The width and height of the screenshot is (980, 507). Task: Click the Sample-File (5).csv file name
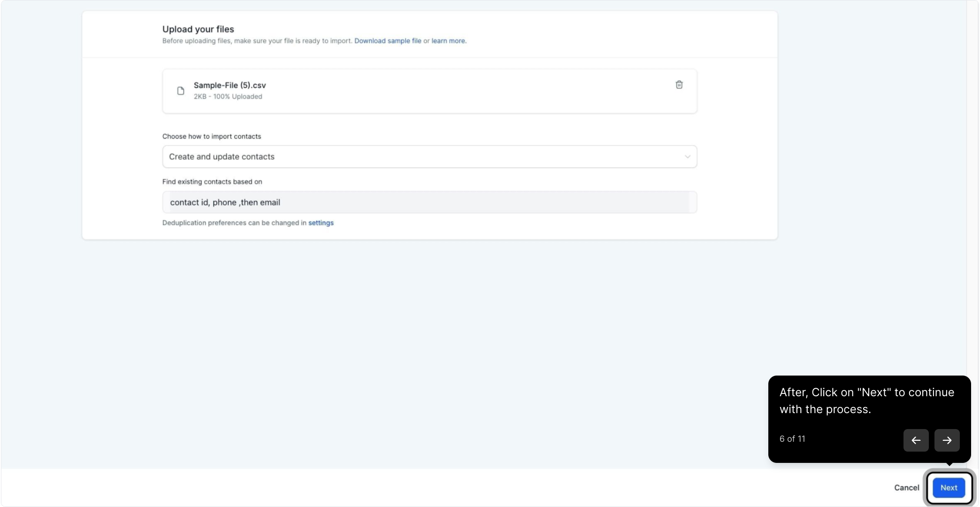[x=230, y=85]
